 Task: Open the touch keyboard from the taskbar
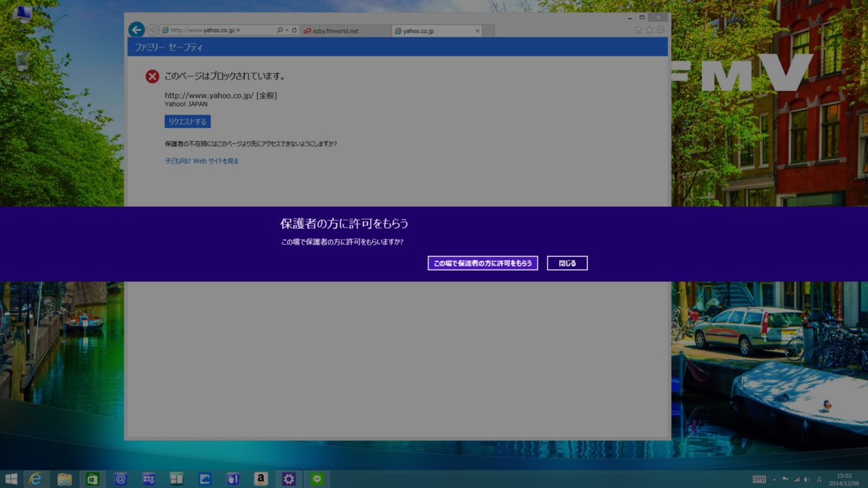[x=759, y=479]
